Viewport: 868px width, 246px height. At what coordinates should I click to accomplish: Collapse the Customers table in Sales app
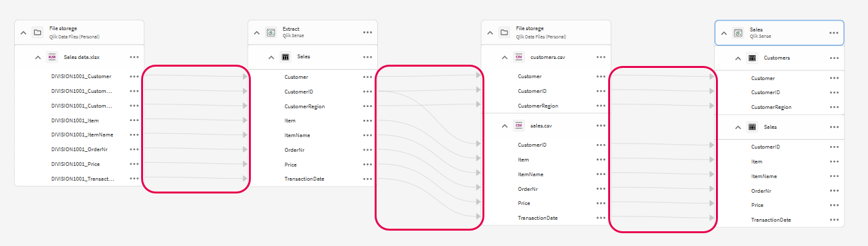point(739,58)
